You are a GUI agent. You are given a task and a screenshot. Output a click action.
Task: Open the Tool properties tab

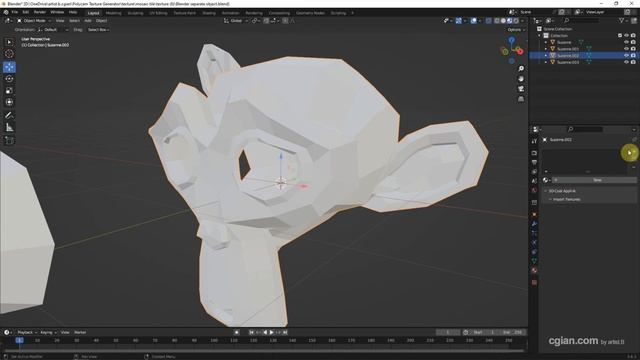pyautogui.click(x=534, y=141)
